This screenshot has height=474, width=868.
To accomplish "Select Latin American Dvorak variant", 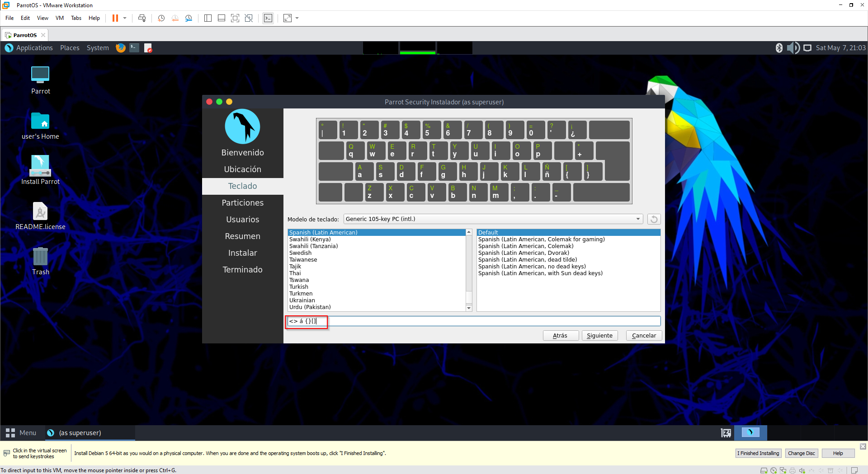I will [x=569, y=253].
